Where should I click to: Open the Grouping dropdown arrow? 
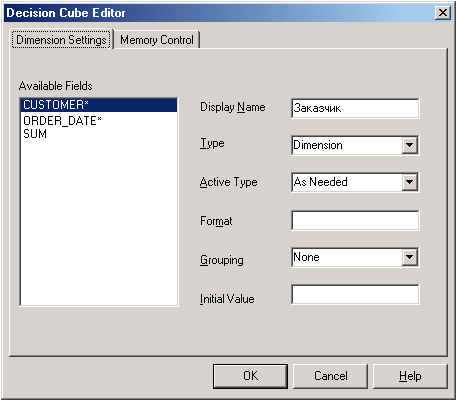(409, 257)
